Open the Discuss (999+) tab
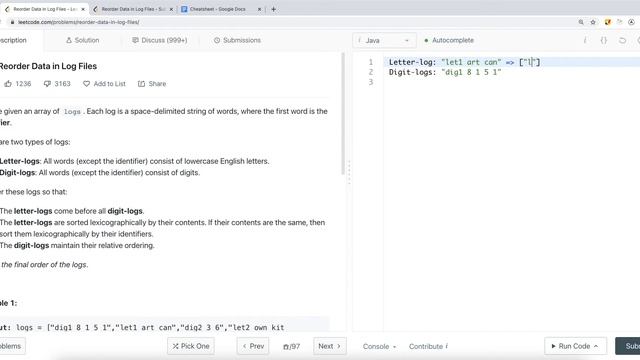This screenshot has height=360, width=640. (160, 40)
